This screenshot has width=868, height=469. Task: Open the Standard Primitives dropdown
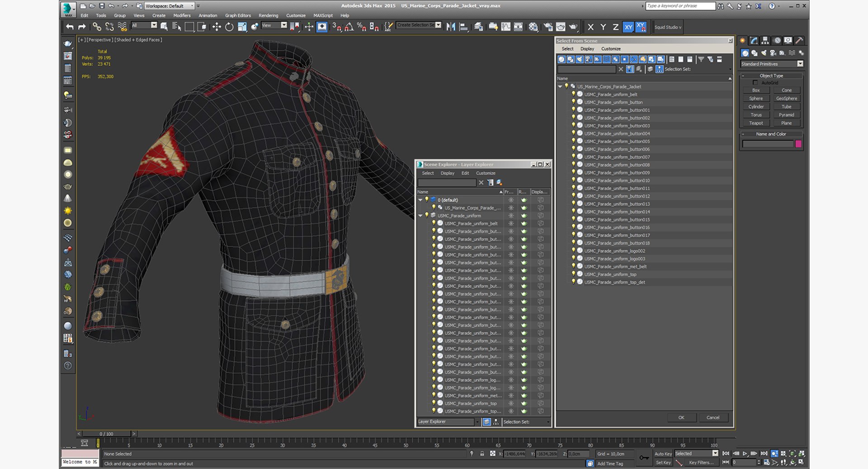pos(772,64)
